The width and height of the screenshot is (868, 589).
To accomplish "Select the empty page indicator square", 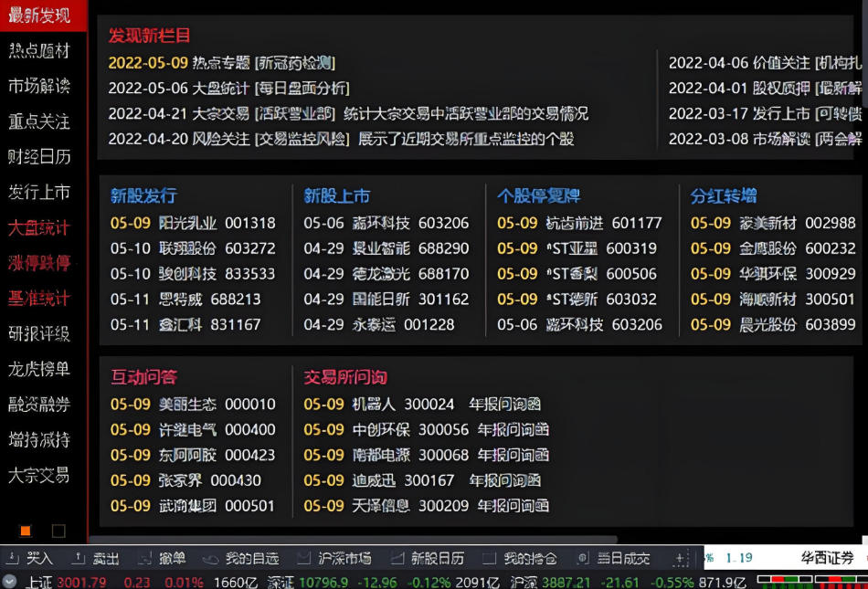I will (58, 531).
